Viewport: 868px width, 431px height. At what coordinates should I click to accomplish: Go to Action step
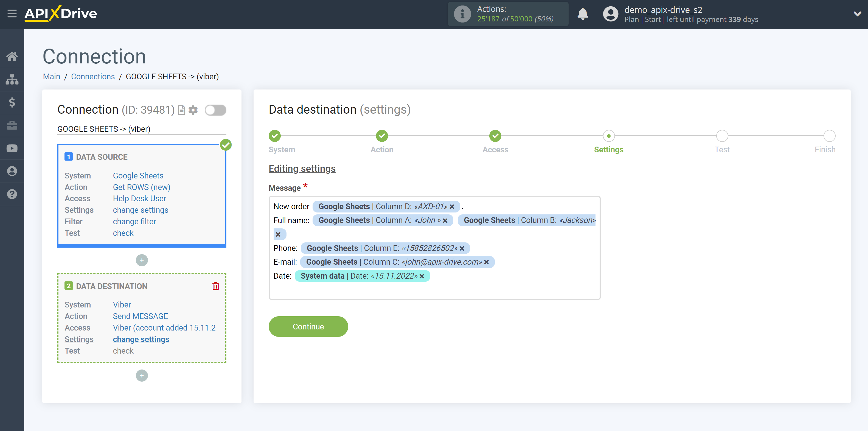382,136
